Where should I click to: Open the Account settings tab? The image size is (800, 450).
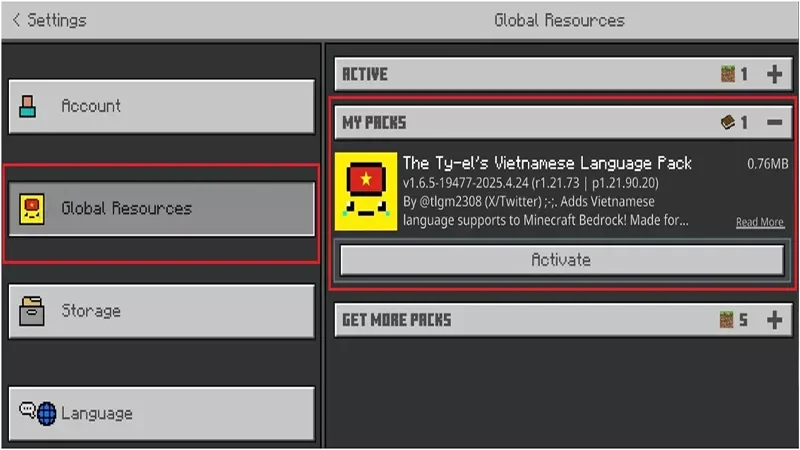point(162,107)
